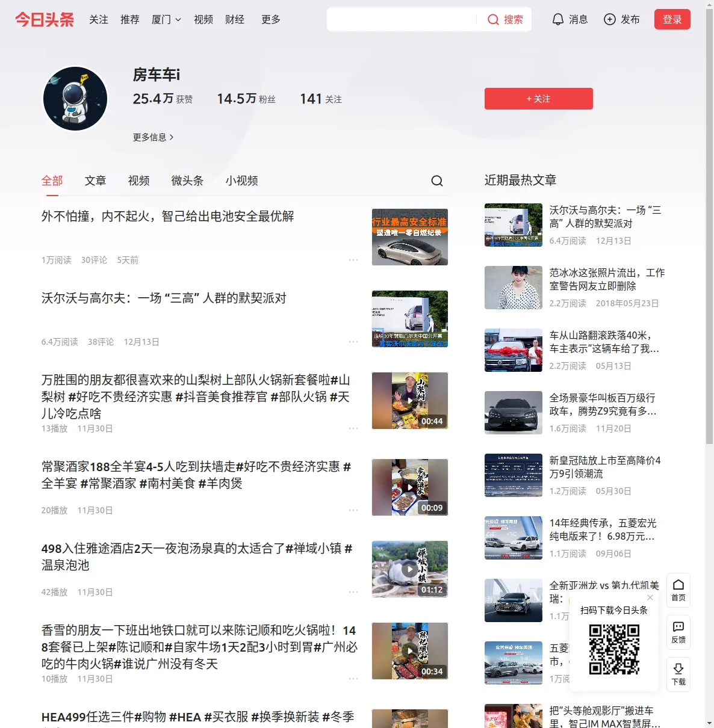Image resolution: width=714 pixels, height=728 pixels.
Task: Open feed thumbnail of 沃尔沃与高尔夫 article
Action: [410, 319]
